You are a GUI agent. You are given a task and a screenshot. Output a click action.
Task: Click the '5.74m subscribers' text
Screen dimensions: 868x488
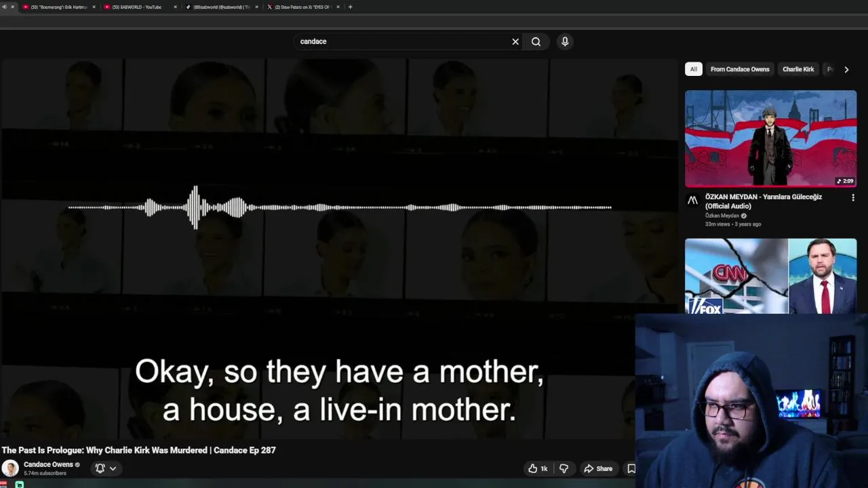point(45,473)
